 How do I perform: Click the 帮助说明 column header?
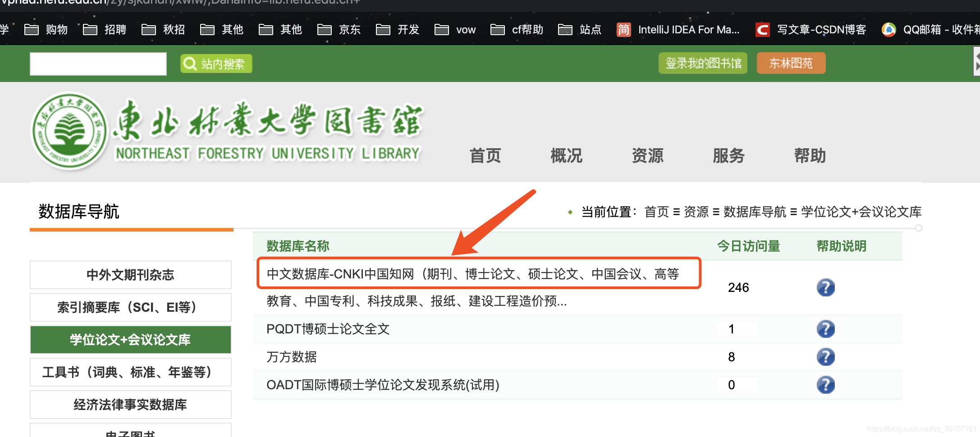(x=842, y=246)
